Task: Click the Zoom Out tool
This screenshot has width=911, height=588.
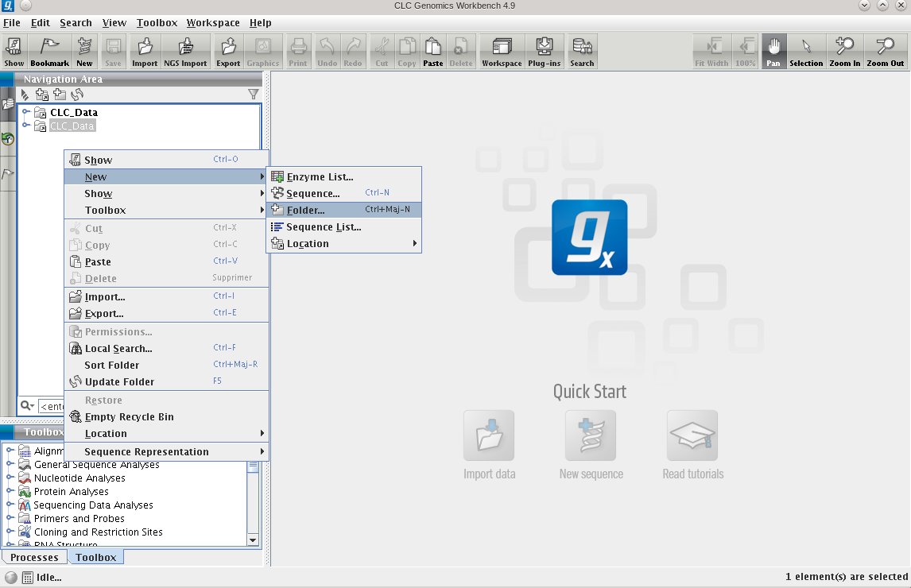Action: 885,52
